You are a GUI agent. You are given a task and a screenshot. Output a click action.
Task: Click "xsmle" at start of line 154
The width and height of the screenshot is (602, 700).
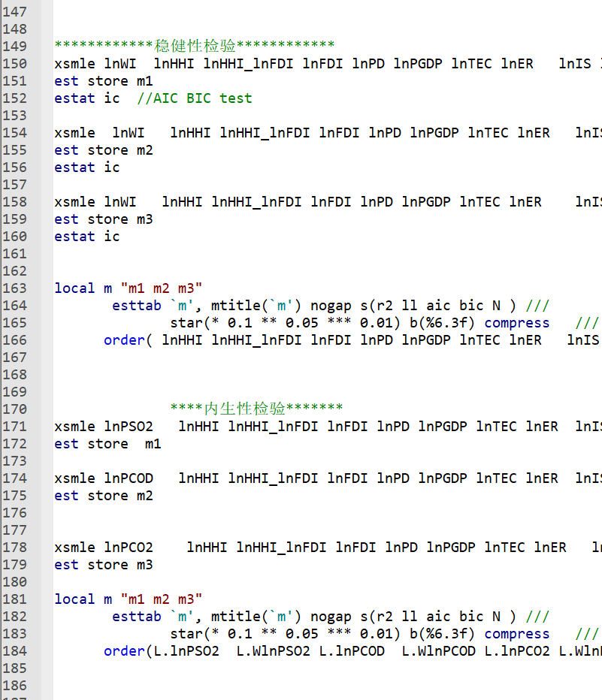(x=74, y=133)
